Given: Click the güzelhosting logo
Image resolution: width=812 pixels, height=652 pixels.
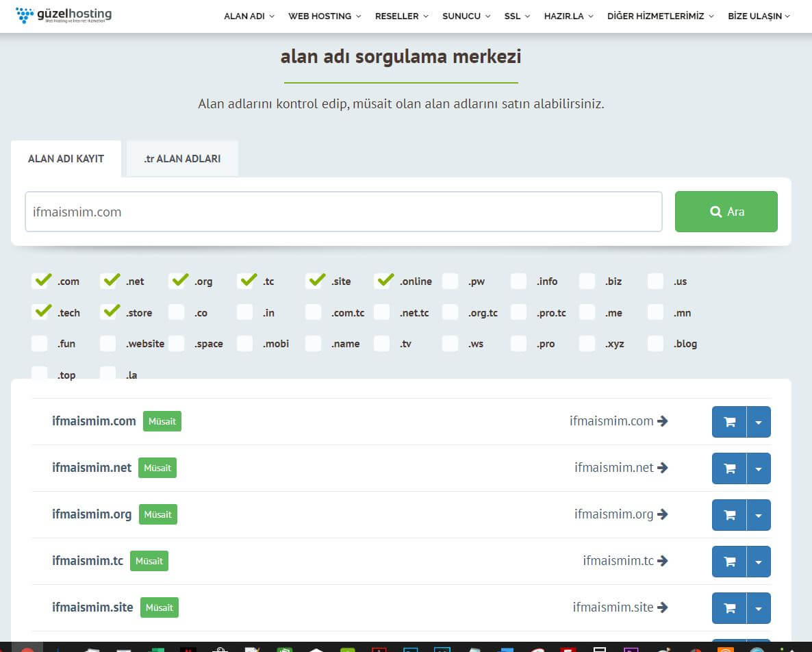Looking at the screenshot, I should tap(64, 15).
